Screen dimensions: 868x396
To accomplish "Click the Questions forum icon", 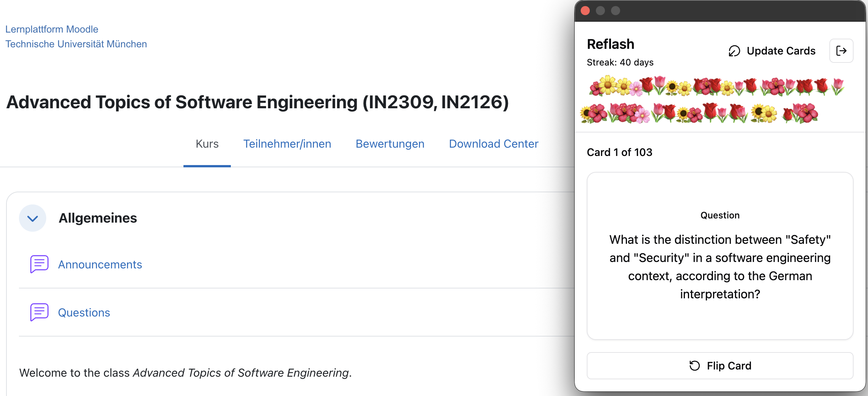I will point(39,312).
